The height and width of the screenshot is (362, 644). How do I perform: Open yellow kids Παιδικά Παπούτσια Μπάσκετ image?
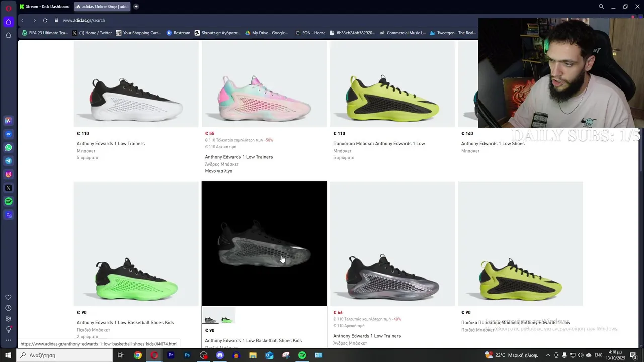pyautogui.click(x=520, y=243)
